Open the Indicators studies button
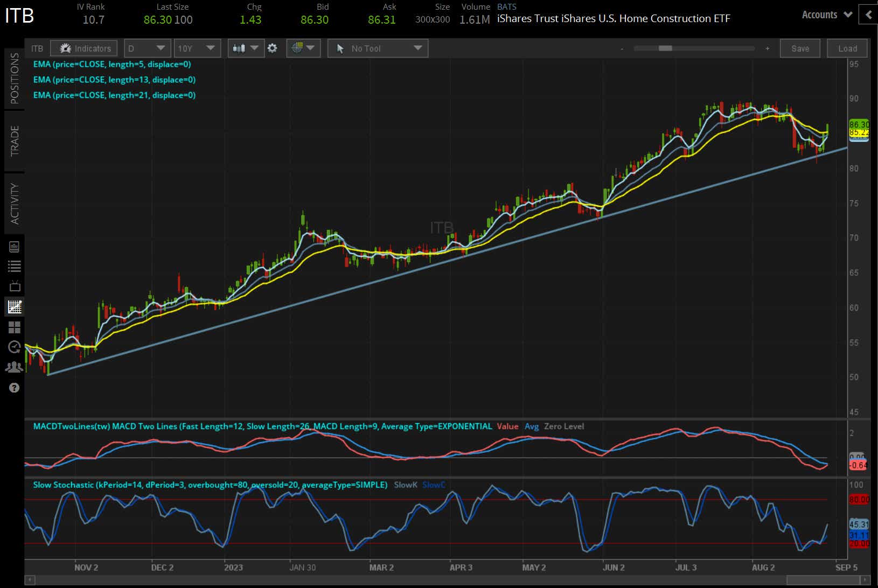 coord(83,48)
